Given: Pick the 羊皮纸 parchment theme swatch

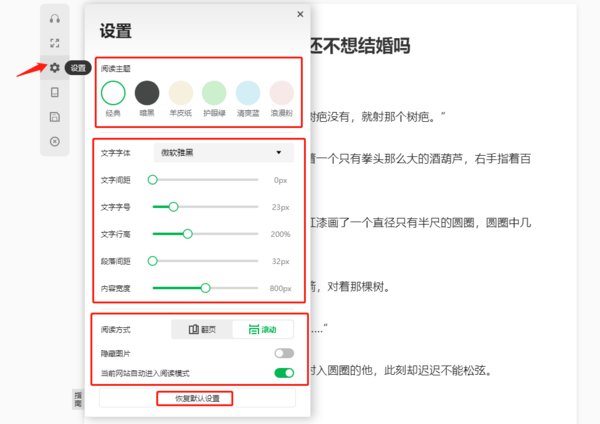Looking at the screenshot, I should pyautogui.click(x=181, y=93).
